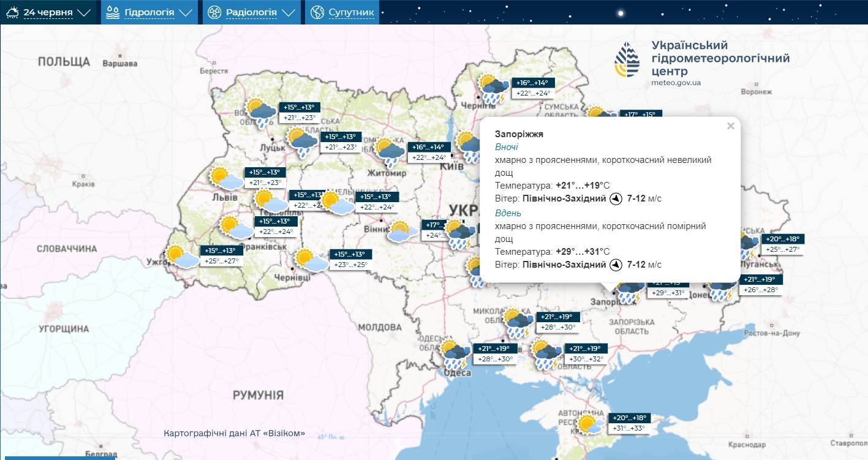
Task: Select the Житомир rain weather icon
Action: pyautogui.click(x=390, y=153)
